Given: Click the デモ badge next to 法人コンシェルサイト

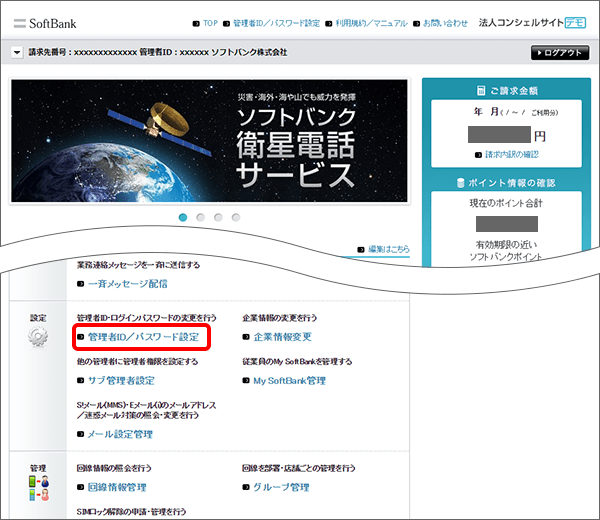Looking at the screenshot, I should 576,23.
